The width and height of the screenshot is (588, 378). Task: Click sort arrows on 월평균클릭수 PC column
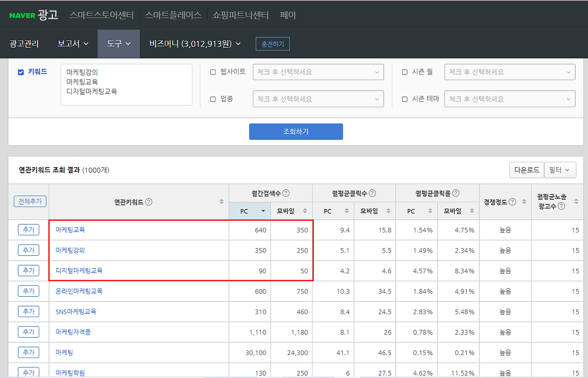click(x=347, y=211)
